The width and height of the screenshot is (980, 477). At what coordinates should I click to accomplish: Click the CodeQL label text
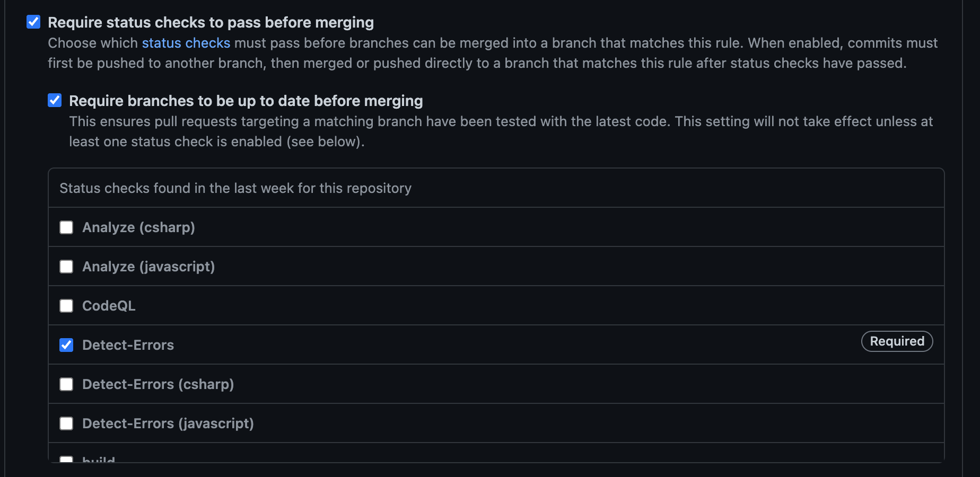tap(109, 306)
